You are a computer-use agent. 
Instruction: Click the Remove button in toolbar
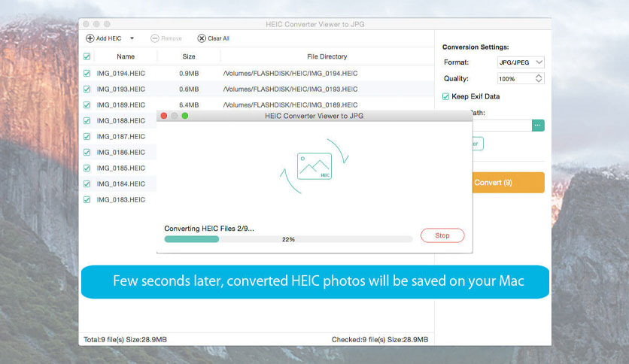click(x=166, y=38)
